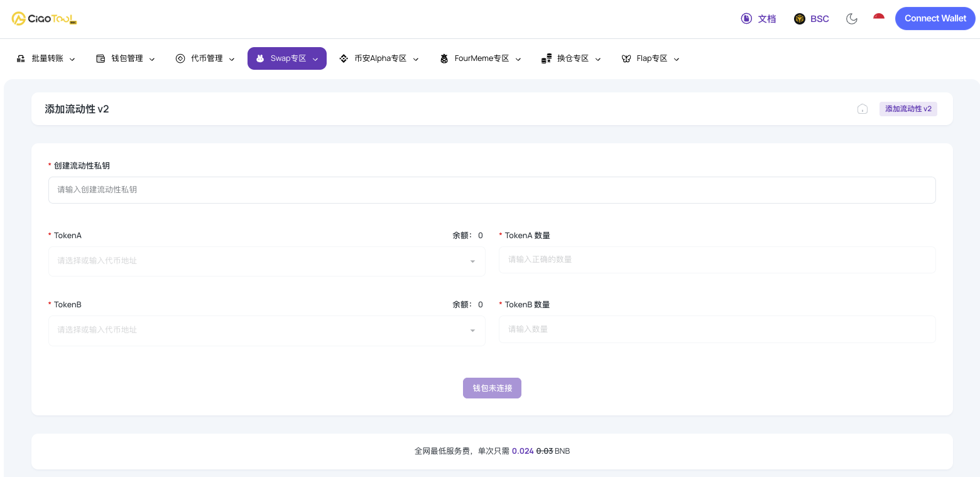Open the 钱包管理 dropdown menu

[126, 58]
